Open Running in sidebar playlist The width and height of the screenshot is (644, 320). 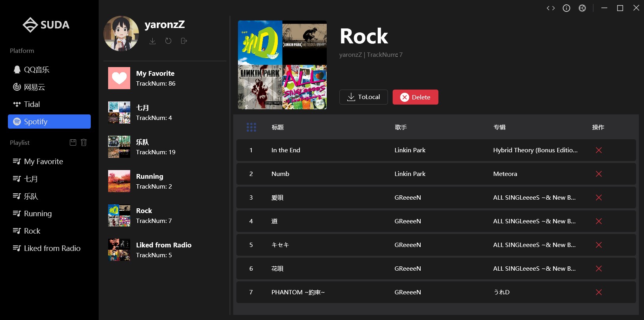(x=49, y=213)
